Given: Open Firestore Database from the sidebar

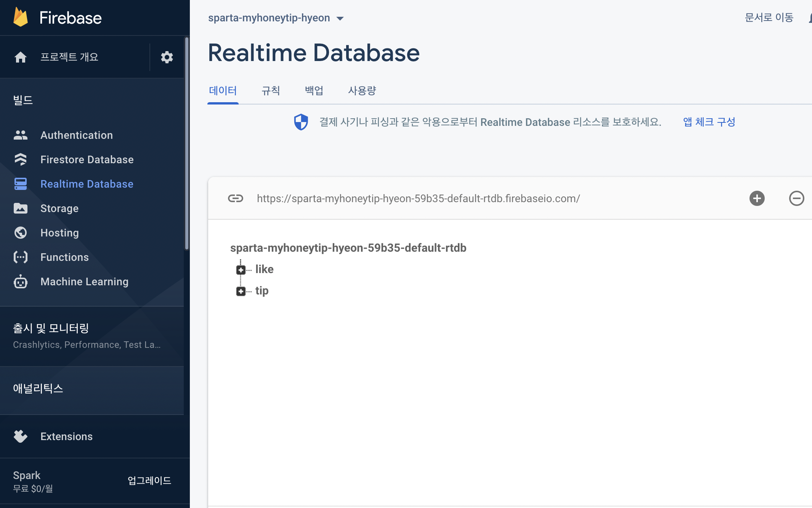Looking at the screenshot, I should (87, 159).
